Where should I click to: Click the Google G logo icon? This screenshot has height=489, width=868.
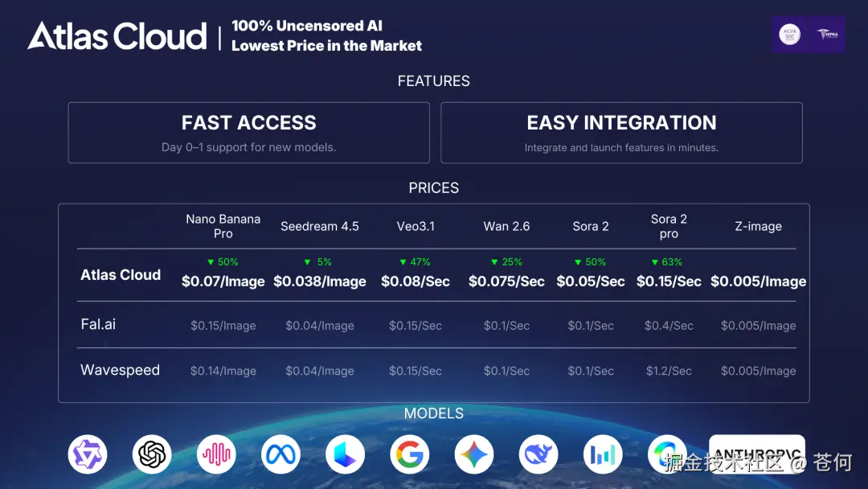409,455
